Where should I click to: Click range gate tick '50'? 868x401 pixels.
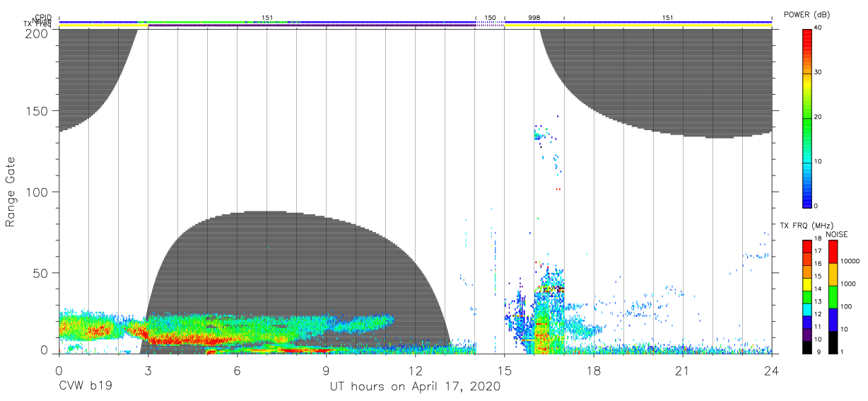[x=40, y=272]
